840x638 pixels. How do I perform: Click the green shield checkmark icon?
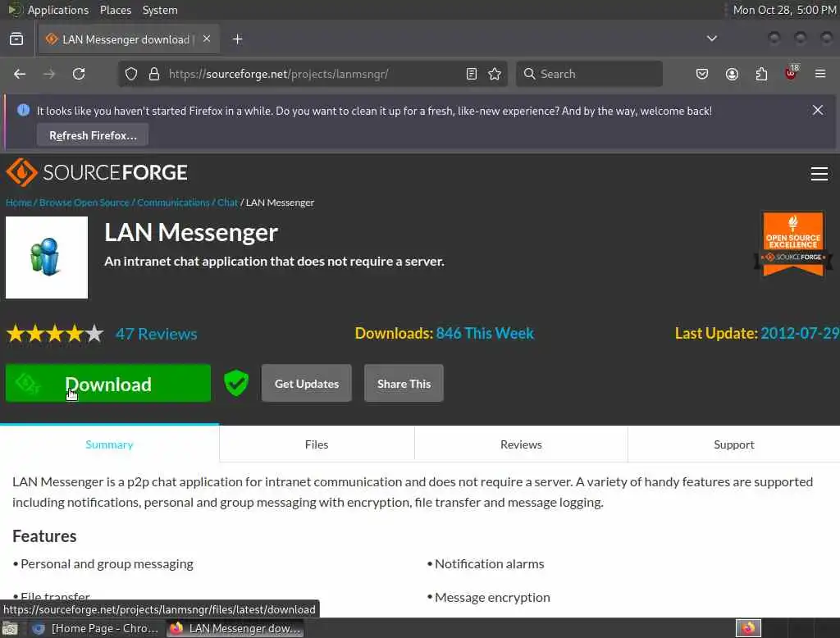point(236,383)
